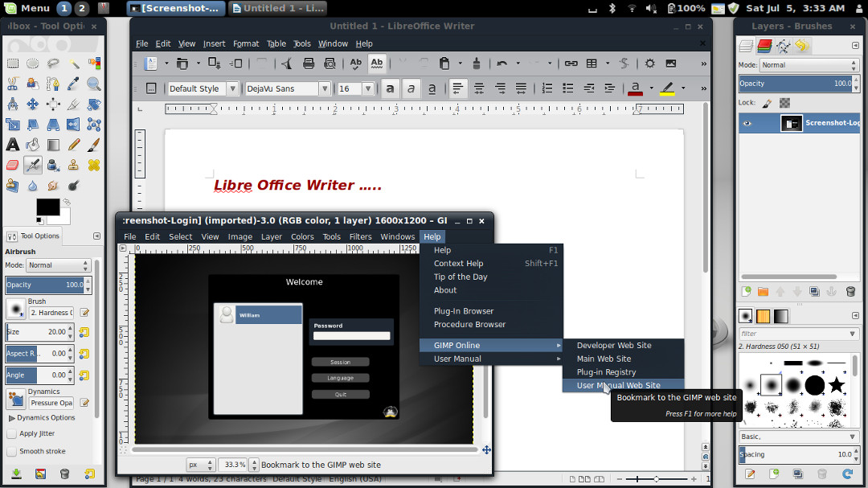Enable the Smooth stroke checkbox
868x488 pixels.
tap(11, 452)
